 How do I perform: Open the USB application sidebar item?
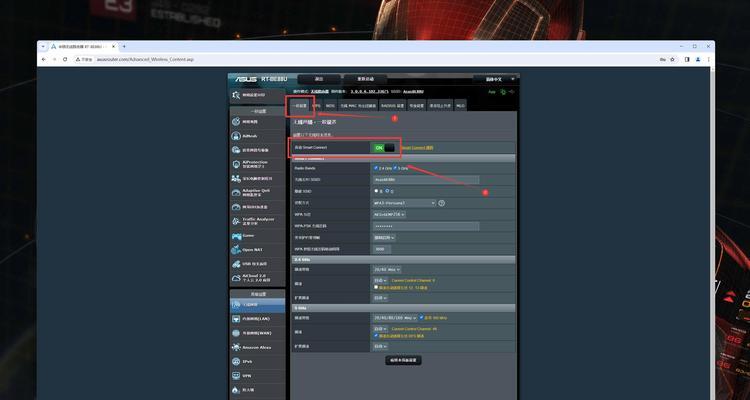pyautogui.click(x=257, y=264)
